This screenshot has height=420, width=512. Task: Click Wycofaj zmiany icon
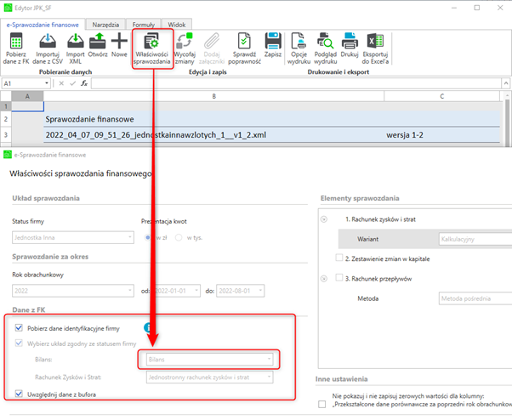coord(185,41)
